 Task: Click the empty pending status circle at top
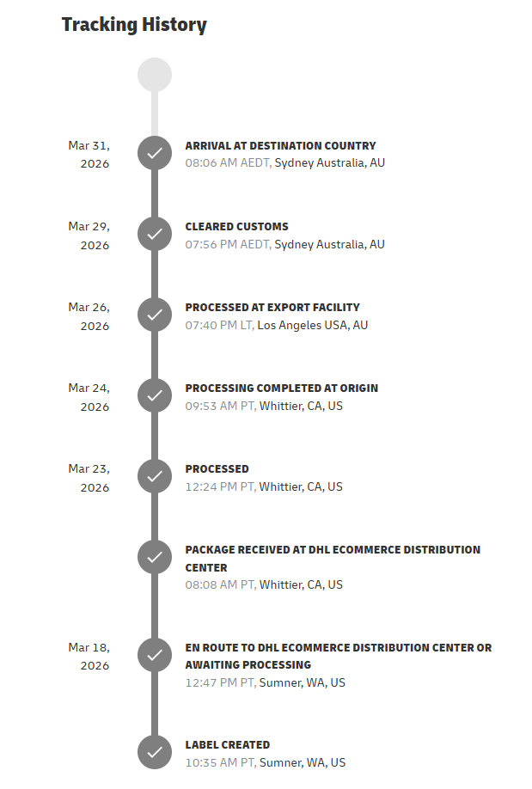pos(155,75)
